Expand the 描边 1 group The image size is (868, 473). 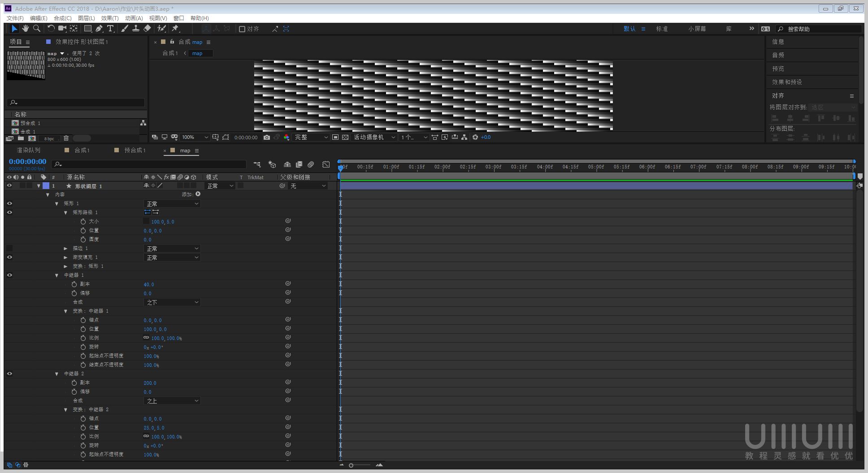point(65,248)
